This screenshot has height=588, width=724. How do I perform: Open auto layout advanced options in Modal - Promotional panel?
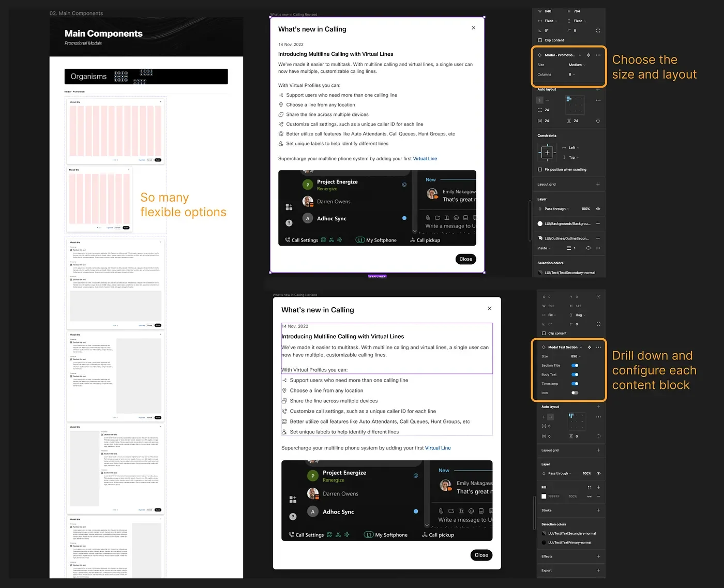598,100
